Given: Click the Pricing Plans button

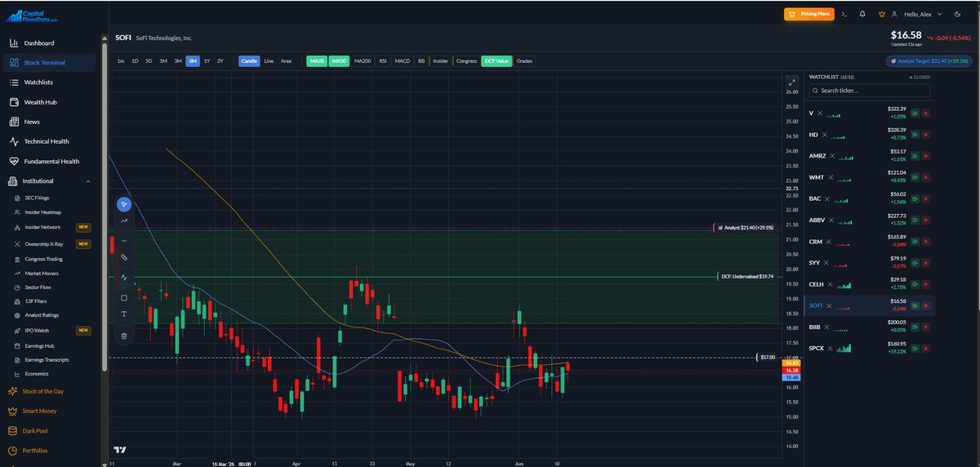Looking at the screenshot, I should (x=809, y=14).
